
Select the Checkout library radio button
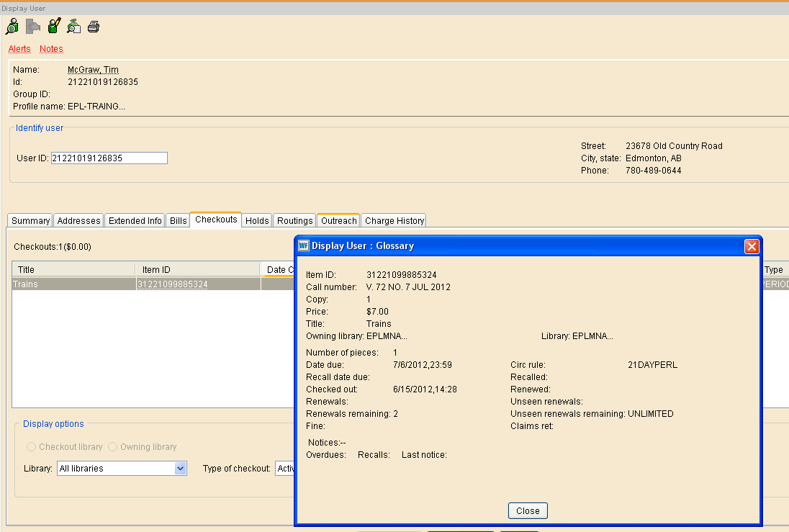click(31, 447)
